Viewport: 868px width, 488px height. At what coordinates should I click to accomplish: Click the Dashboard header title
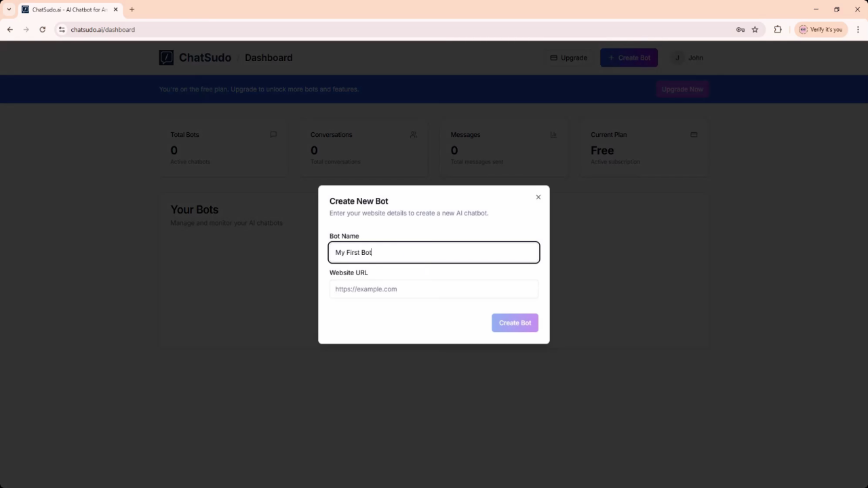(x=269, y=58)
